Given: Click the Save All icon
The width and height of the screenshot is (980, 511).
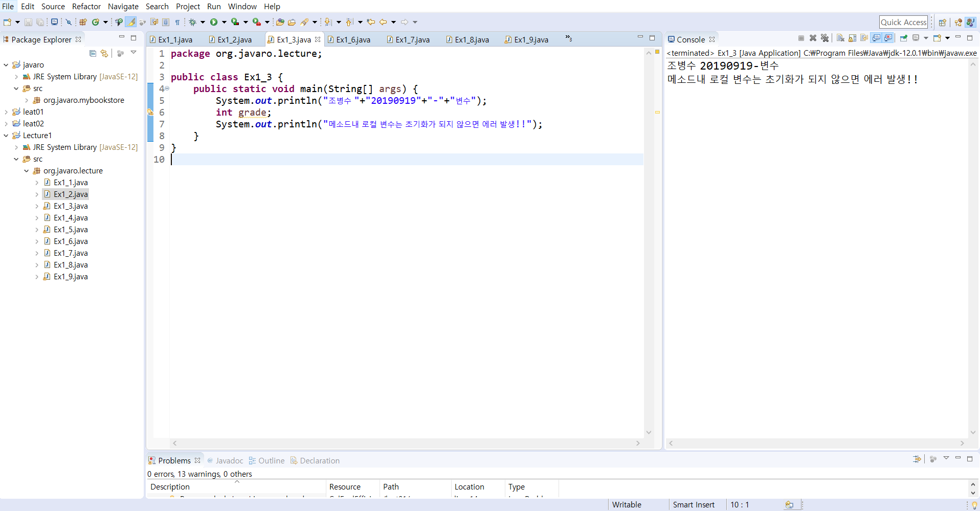Looking at the screenshot, I should (39, 22).
